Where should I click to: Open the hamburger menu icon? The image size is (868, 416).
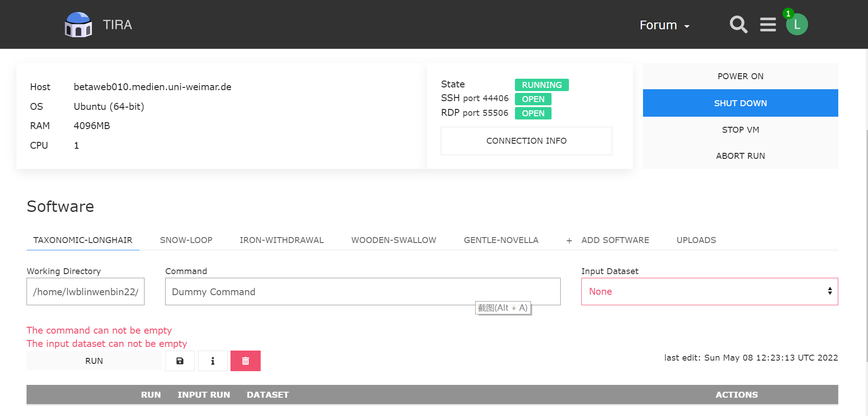point(768,25)
